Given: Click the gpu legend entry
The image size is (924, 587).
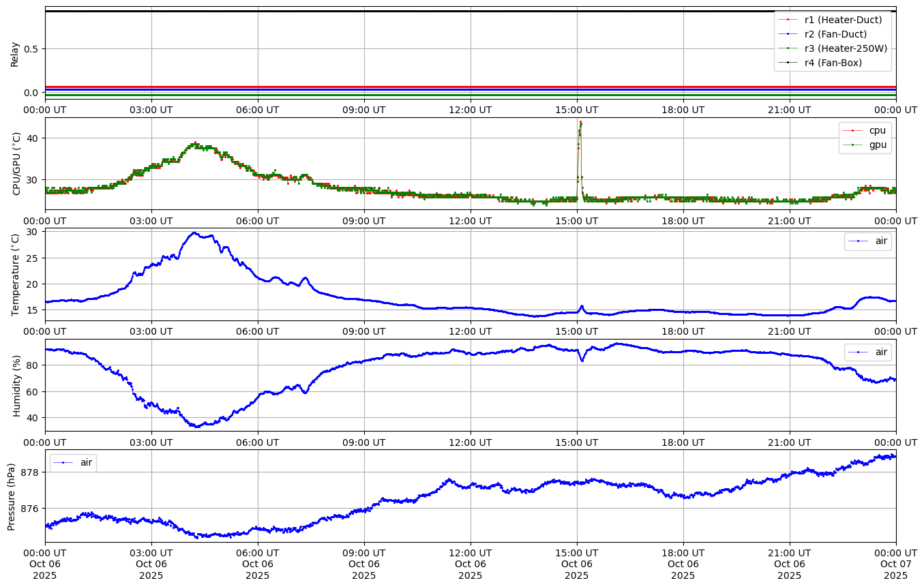Looking at the screenshot, I should pyautogui.click(x=877, y=145).
